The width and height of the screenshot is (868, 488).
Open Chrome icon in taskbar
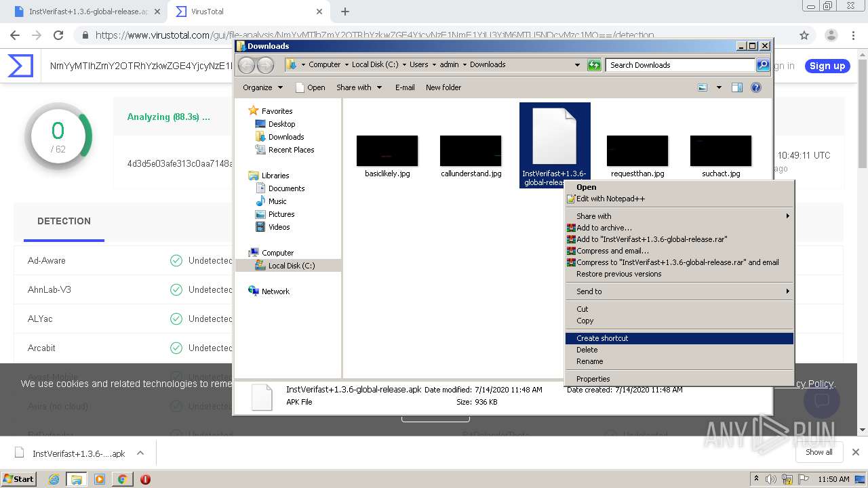tap(122, 479)
